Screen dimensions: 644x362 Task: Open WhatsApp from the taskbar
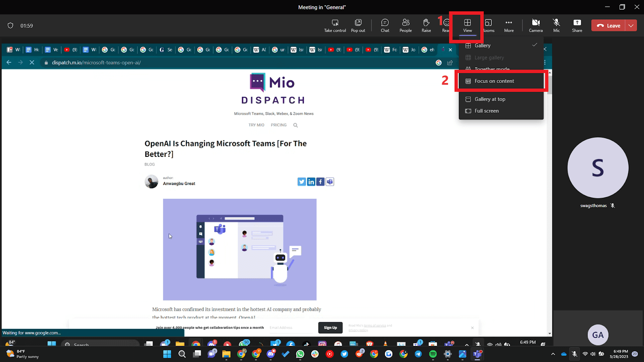pyautogui.click(x=300, y=354)
